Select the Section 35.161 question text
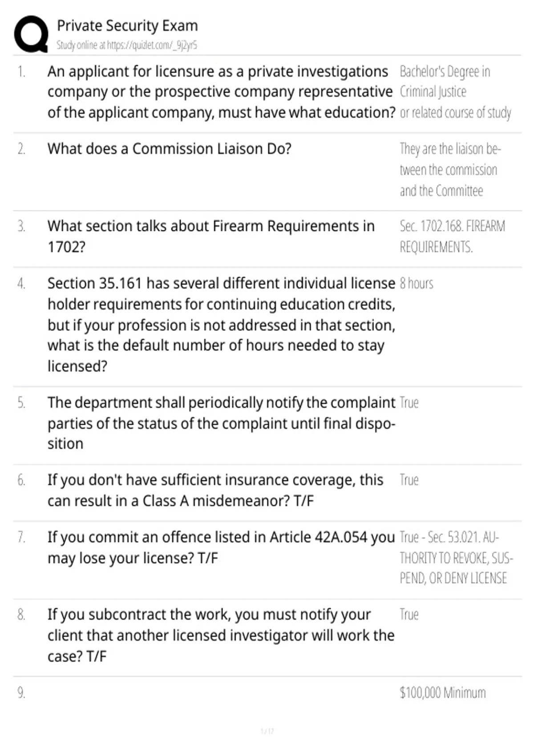 click(x=221, y=325)
